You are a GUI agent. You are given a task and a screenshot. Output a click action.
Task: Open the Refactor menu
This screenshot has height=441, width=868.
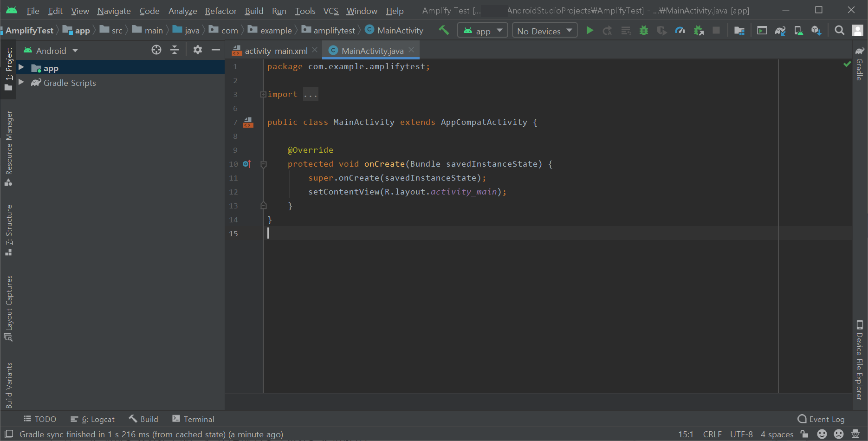(220, 11)
